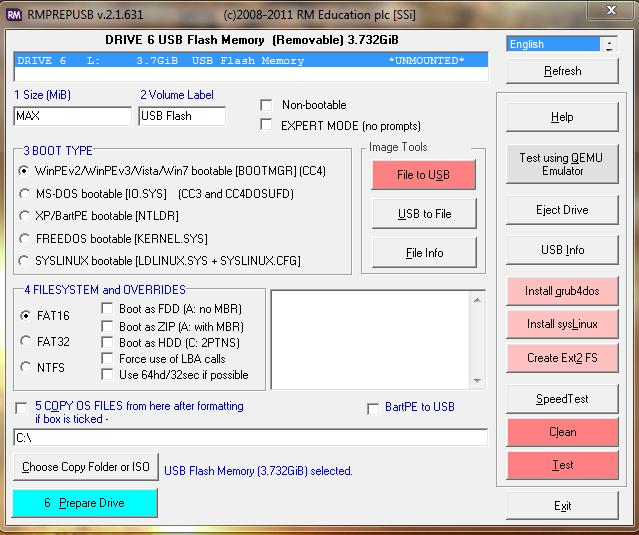Click the Install grub4dos button
Viewport: 639px width, 535px height.
(x=562, y=291)
